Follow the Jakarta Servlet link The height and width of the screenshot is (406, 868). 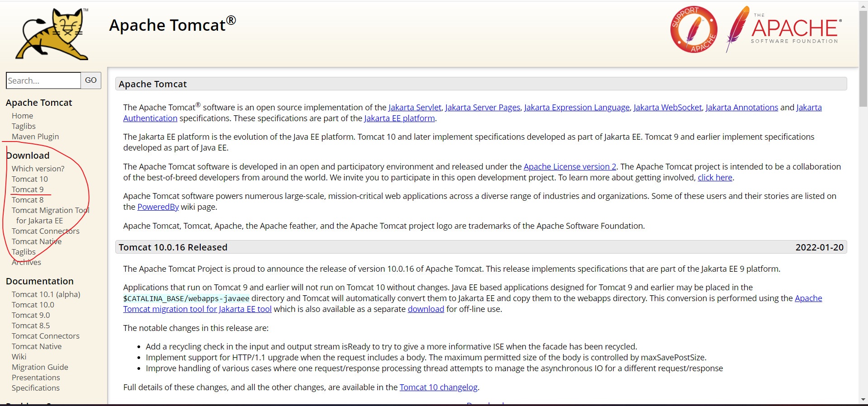tap(415, 108)
